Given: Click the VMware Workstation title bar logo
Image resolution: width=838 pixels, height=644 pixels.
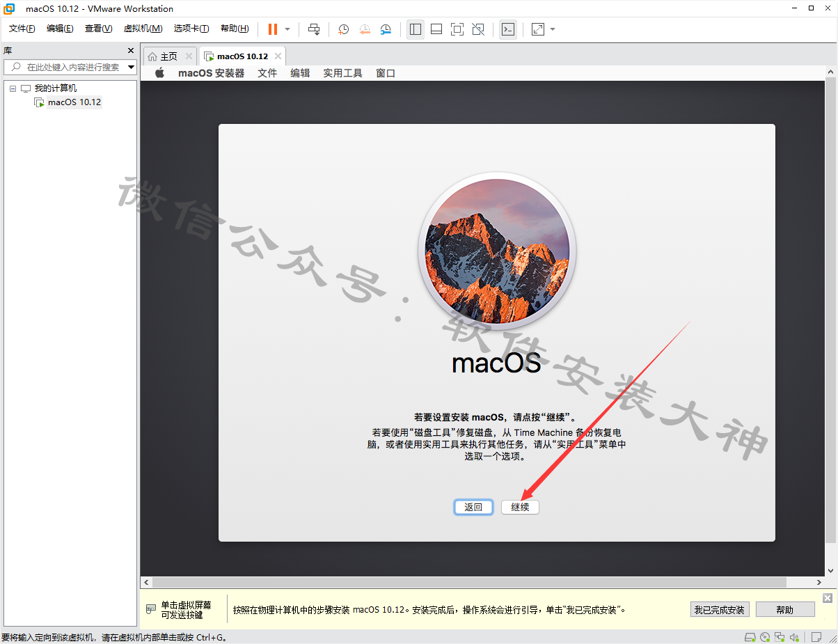Looking at the screenshot, I should pos(10,8).
